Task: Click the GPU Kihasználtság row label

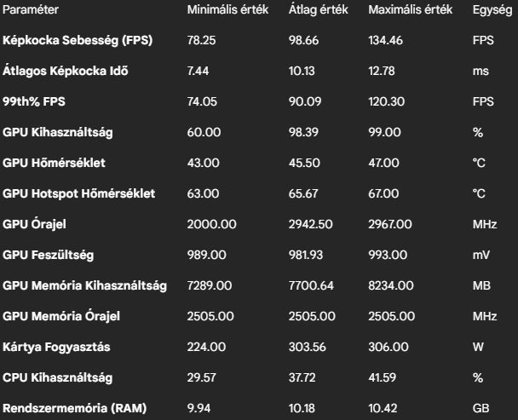Action: 57,132
